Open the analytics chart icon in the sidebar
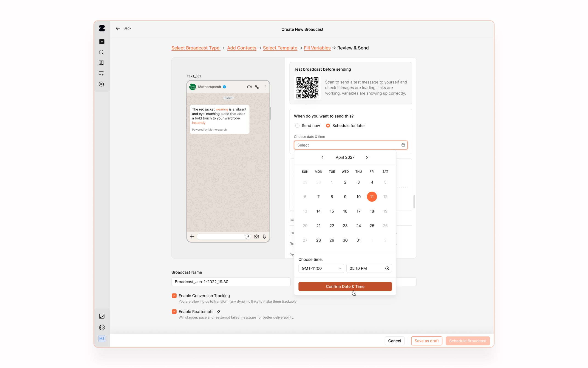Viewport: 588px width, 368px height. point(102,316)
